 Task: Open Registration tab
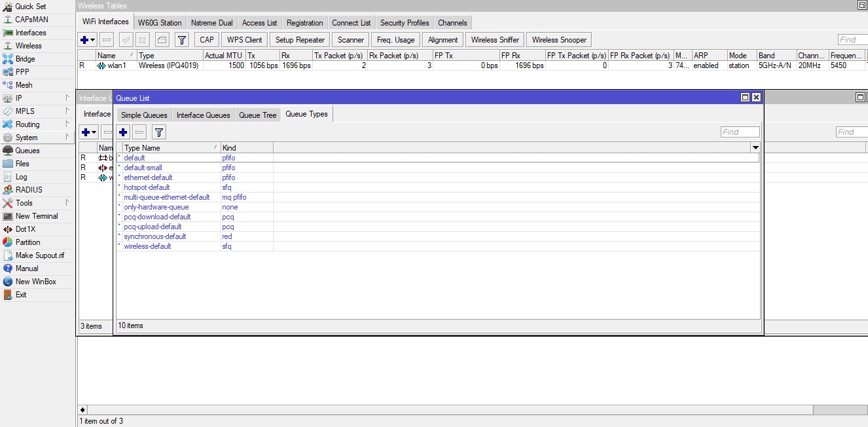(305, 23)
